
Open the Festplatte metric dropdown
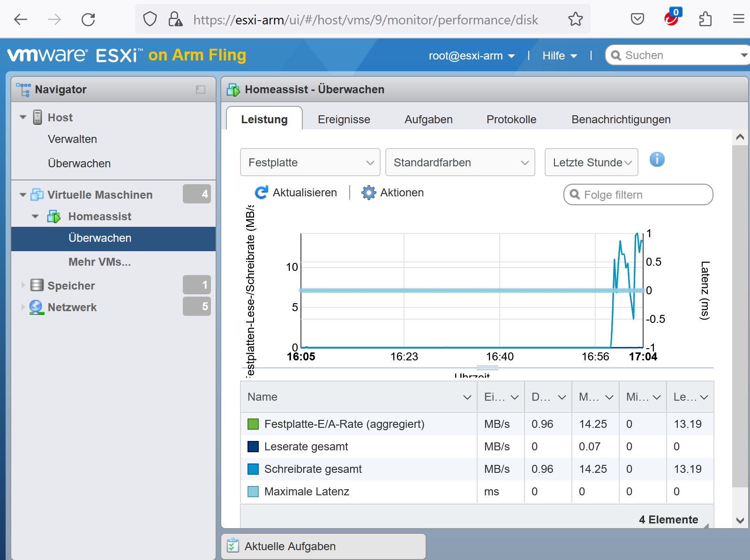click(x=310, y=163)
